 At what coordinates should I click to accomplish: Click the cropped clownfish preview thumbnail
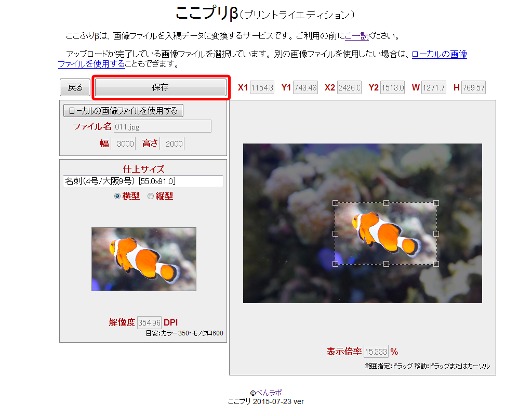pyautogui.click(x=144, y=259)
